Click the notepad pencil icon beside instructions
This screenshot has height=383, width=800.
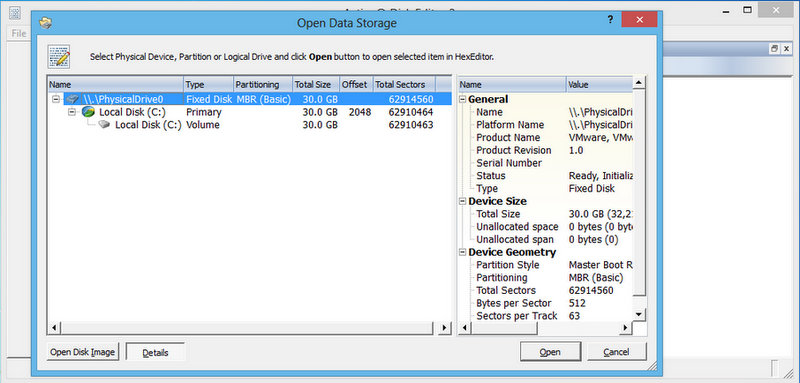tap(59, 57)
